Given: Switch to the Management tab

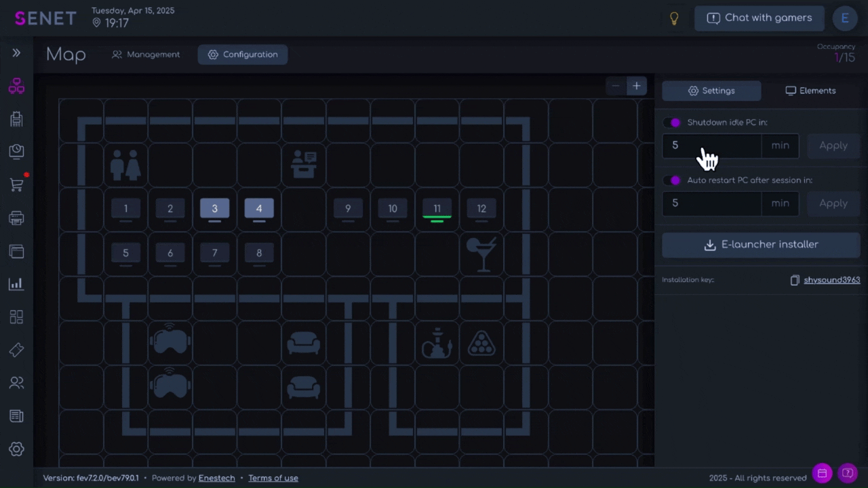Looking at the screenshot, I should coord(146,55).
